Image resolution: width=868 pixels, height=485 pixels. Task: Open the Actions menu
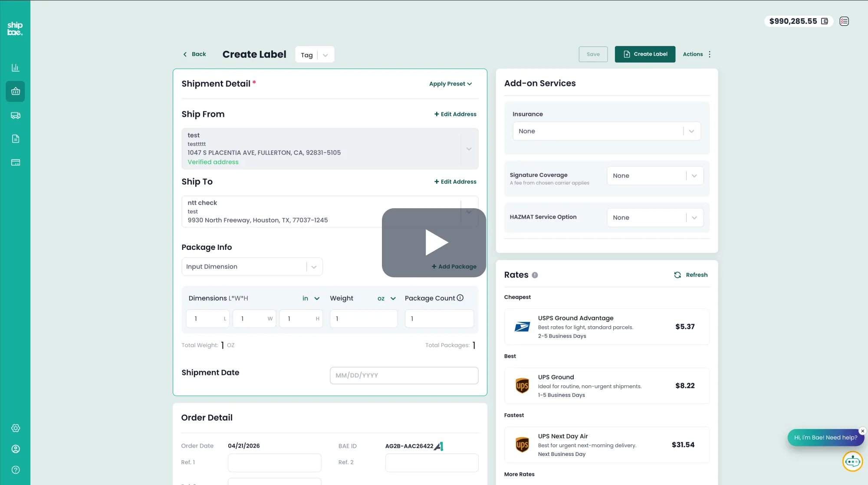[x=697, y=54]
